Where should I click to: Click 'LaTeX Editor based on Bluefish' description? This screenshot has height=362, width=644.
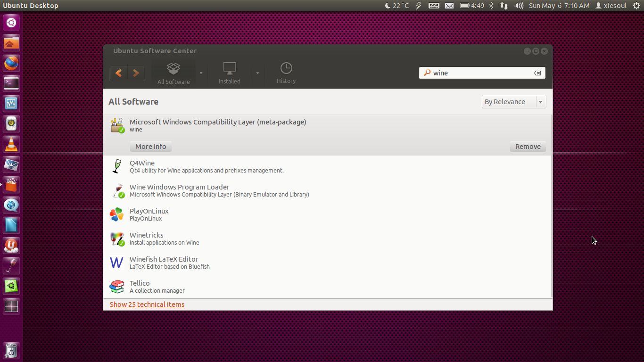(170, 267)
